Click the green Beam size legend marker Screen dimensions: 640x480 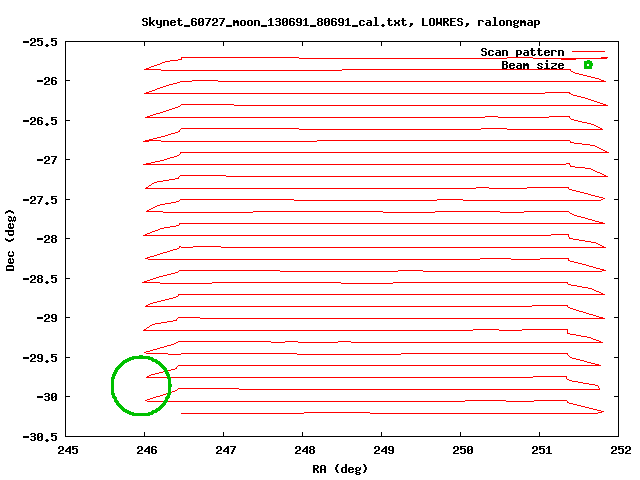pos(588,65)
